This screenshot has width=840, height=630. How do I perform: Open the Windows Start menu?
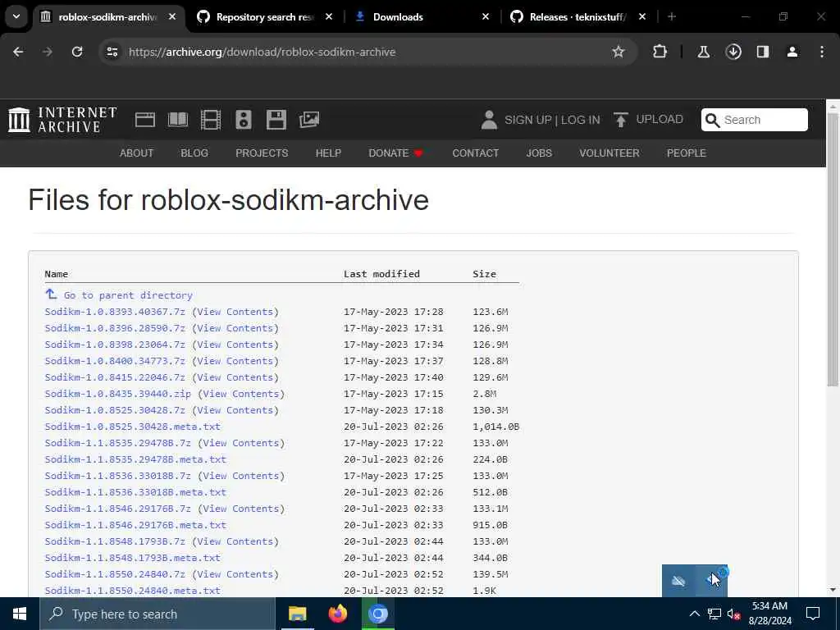(x=20, y=614)
